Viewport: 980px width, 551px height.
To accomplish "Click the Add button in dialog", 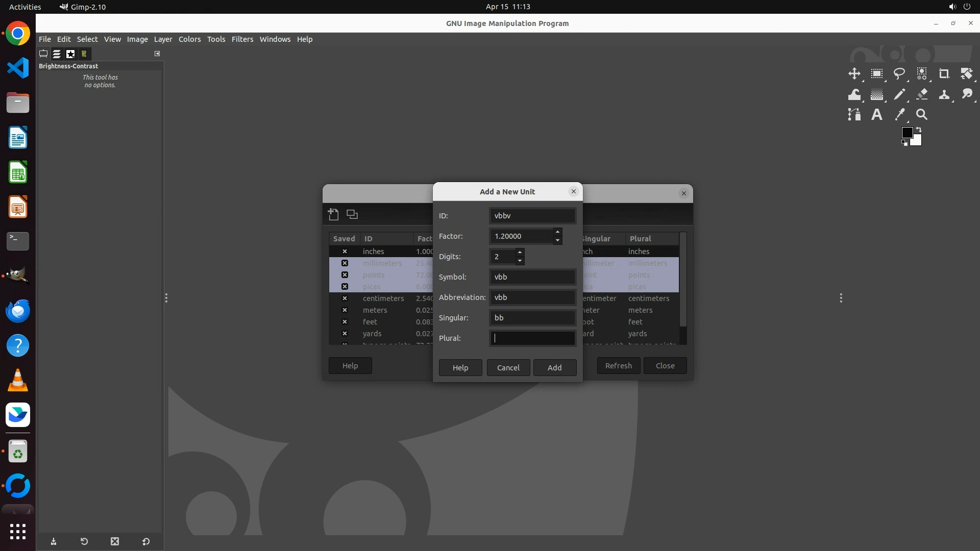I will (x=554, y=367).
